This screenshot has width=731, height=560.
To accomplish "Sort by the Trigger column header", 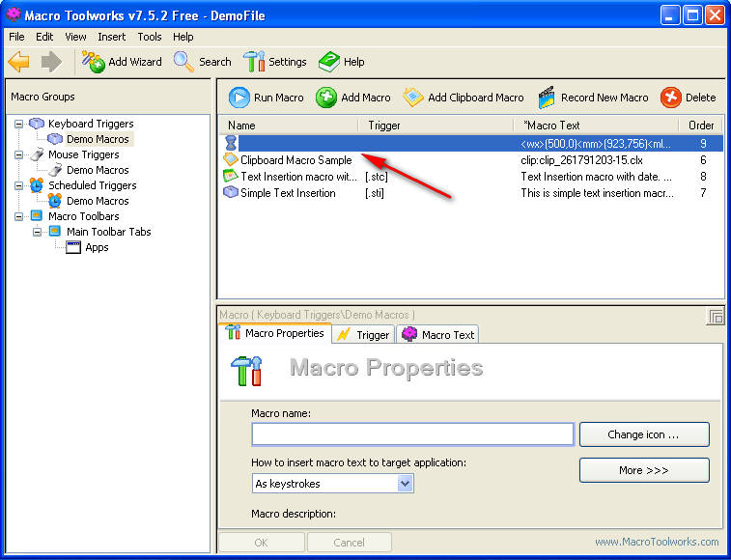I will [436, 126].
